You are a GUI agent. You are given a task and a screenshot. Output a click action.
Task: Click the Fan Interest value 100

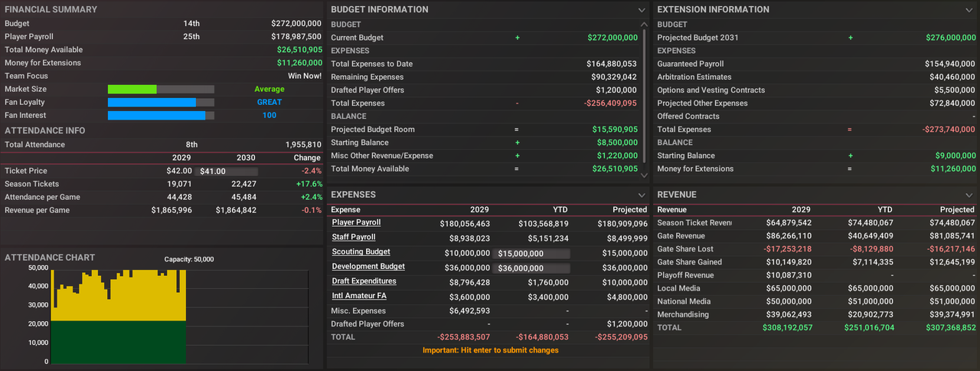(269, 115)
